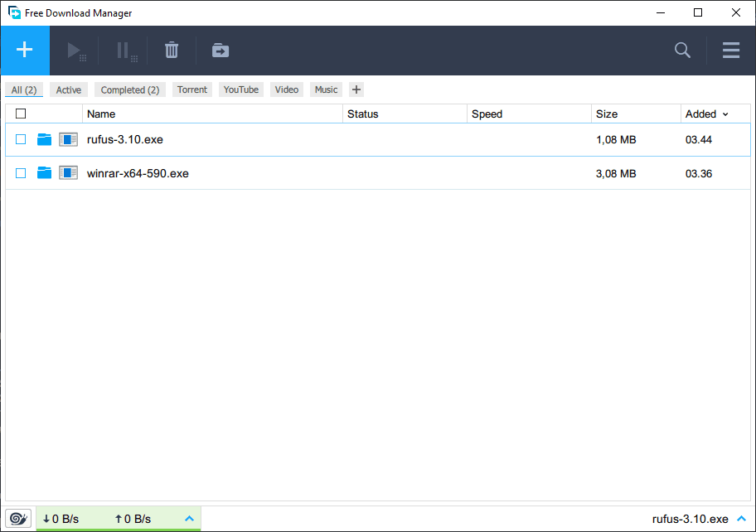Image resolution: width=756 pixels, height=532 pixels.
Task: Open folder icon for winrar-x64-590.exe
Action: point(45,172)
